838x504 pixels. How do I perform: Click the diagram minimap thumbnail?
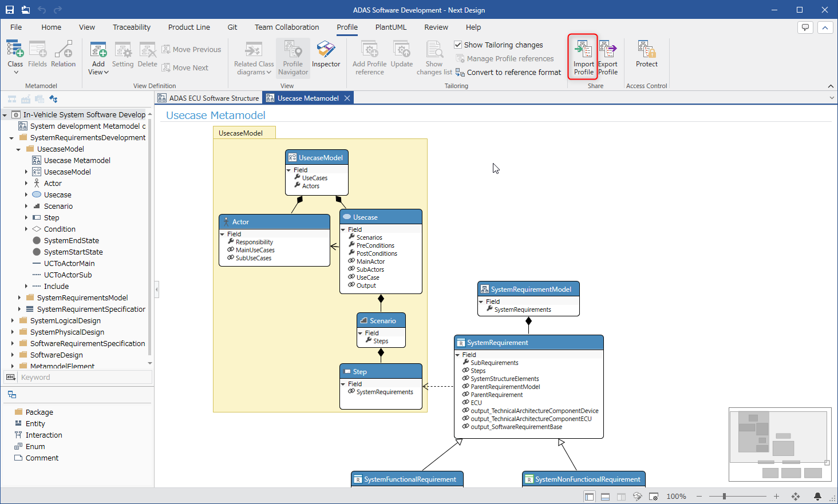coord(780,445)
